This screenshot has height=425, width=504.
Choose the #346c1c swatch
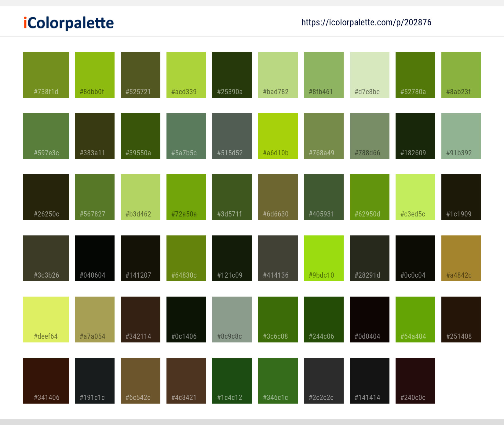(278, 381)
